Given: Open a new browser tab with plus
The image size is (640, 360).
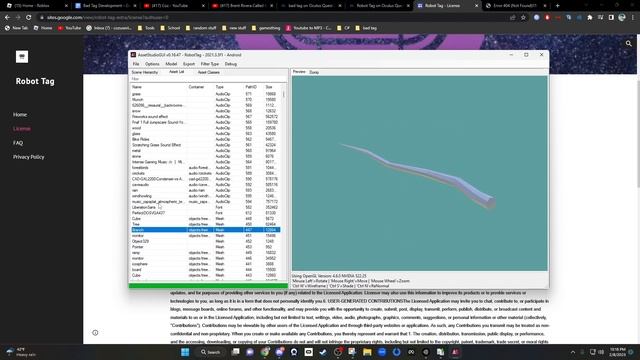Looking at the screenshot, I should (558, 6).
